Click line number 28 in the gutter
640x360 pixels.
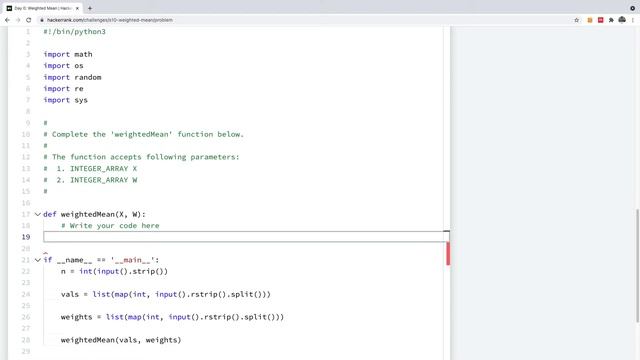click(26, 340)
